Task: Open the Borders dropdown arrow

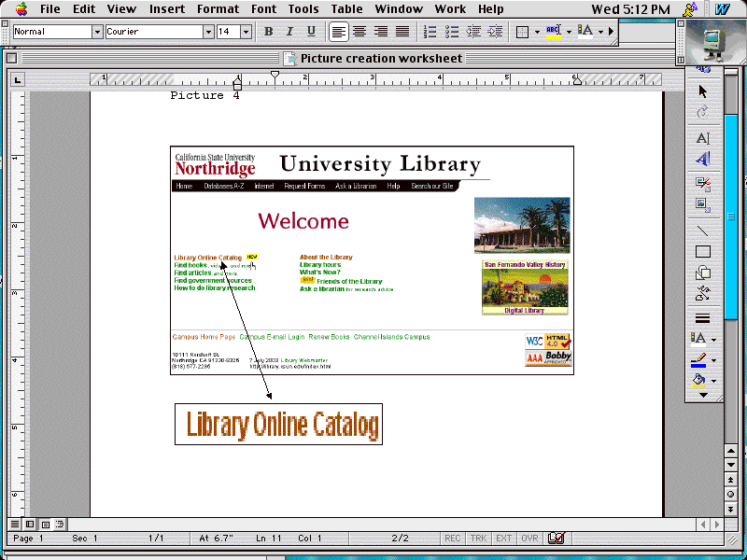Action: [x=538, y=32]
